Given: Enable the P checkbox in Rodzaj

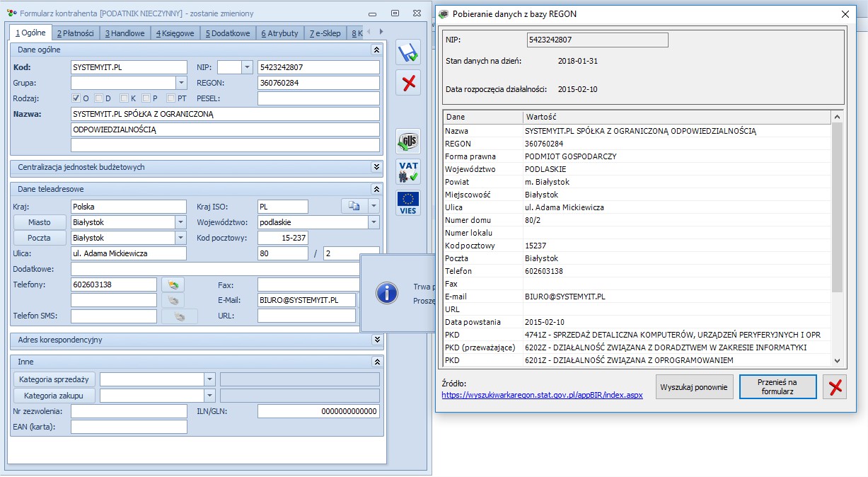Looking at the screenshot, I should point(146,98).
